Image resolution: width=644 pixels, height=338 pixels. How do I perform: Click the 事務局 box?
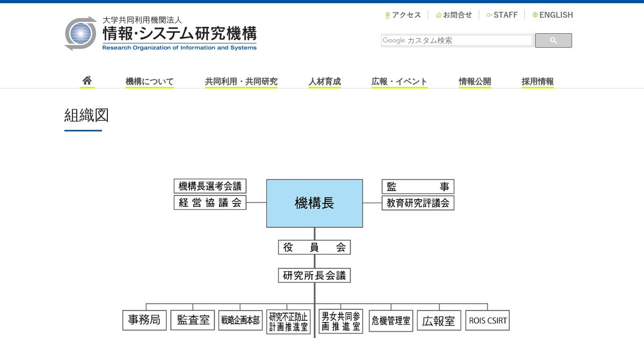144,320
